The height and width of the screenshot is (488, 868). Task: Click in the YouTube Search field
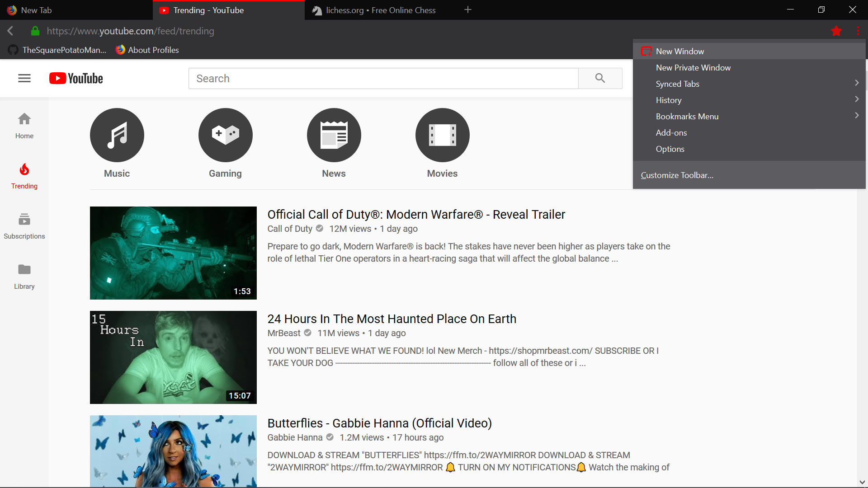click(x=383, y=78)
